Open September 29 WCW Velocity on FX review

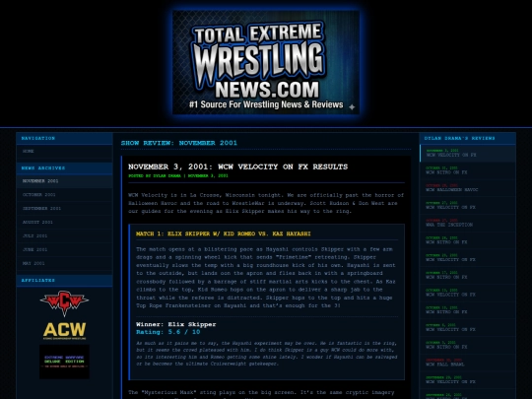tap(468, 380)
